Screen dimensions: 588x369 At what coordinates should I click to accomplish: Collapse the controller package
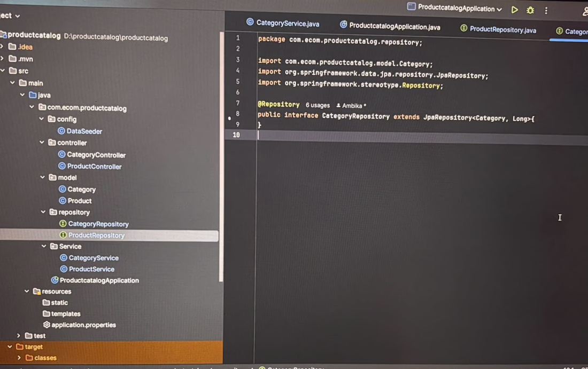[x=42, y=143]
